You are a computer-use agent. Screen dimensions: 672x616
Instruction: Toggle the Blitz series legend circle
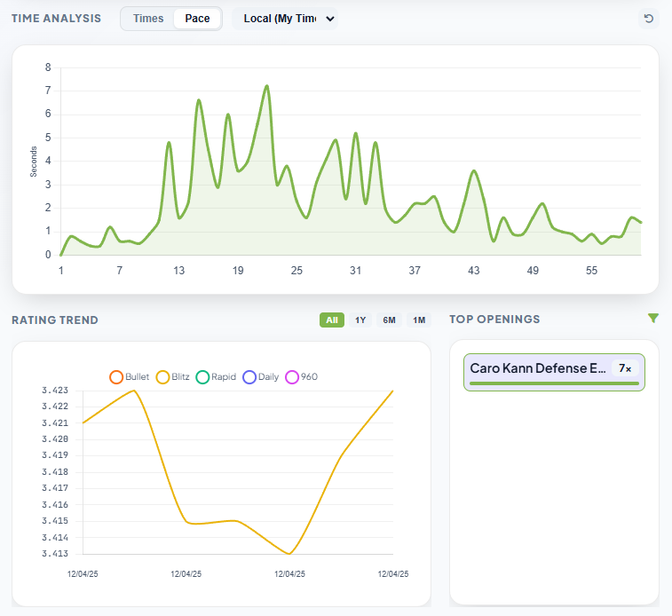(x=162, y=377)
